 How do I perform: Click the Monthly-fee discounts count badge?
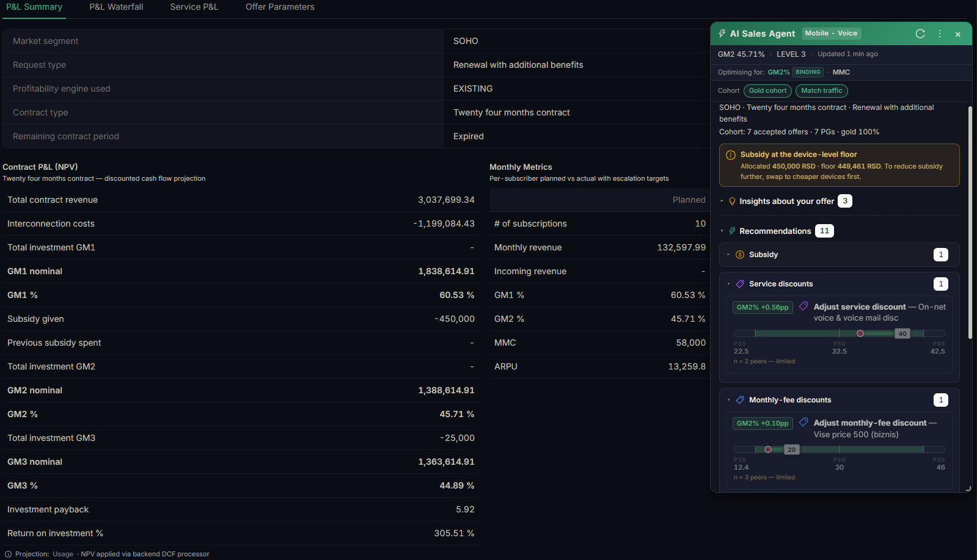pyautogui.click(x=941, y=400)
